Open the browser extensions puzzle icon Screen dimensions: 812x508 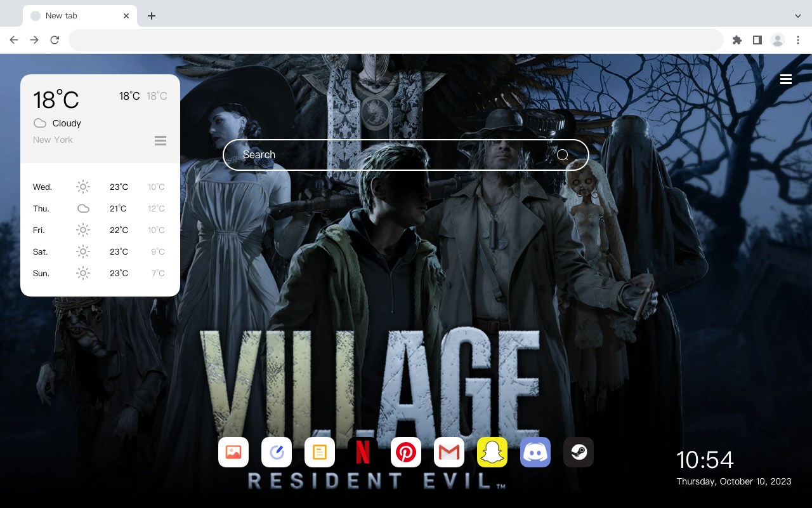point(737,40)
